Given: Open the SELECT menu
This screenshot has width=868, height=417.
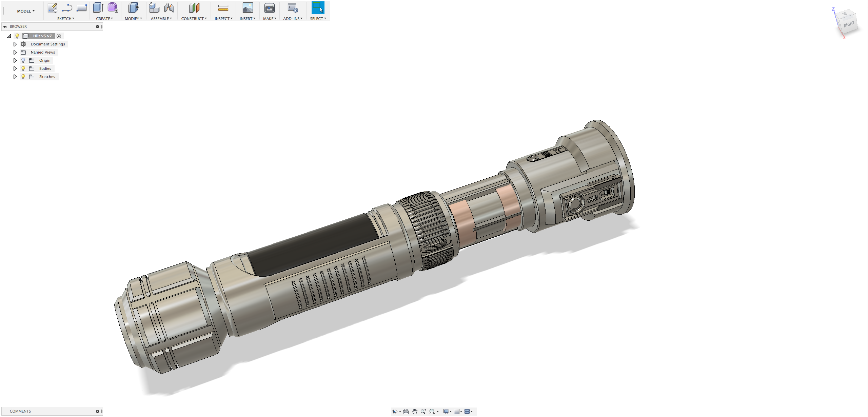Looking at the screenshot, I should pos(318,19).
